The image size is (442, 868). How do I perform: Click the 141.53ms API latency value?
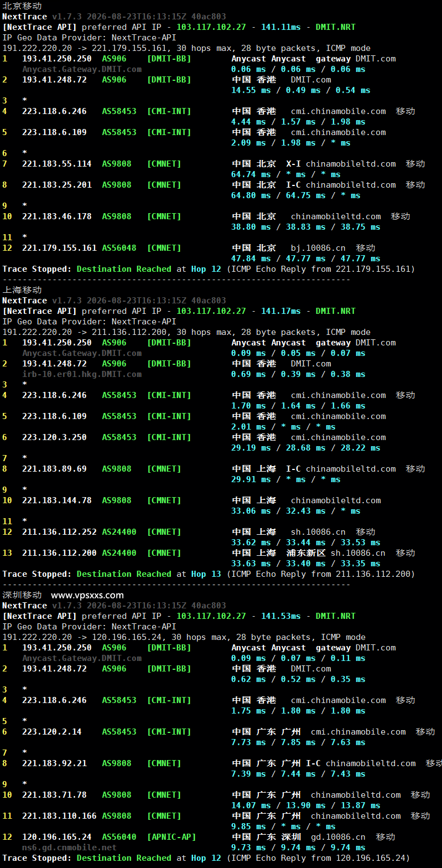(x=281, y=616)
